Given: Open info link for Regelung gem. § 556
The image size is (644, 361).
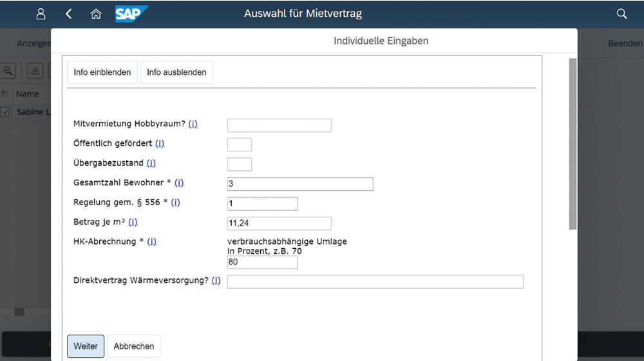Looking at the screenshot, I should [175, 202].
